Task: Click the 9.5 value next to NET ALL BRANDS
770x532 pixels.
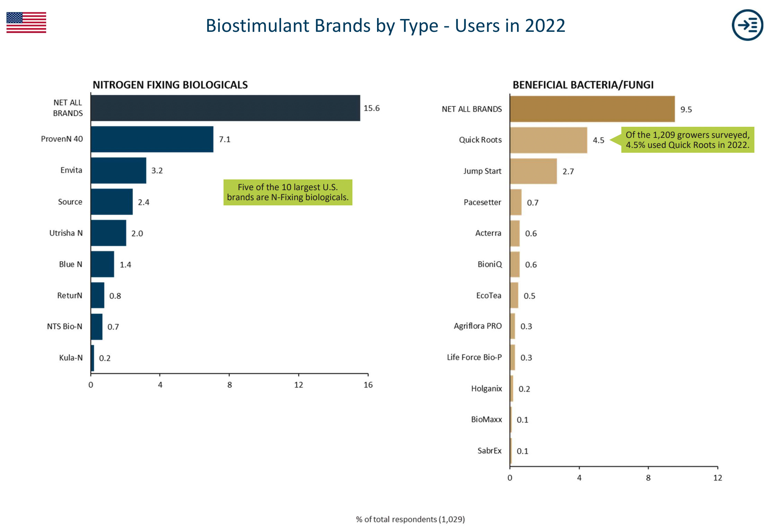Action: (x=685, y=109)
